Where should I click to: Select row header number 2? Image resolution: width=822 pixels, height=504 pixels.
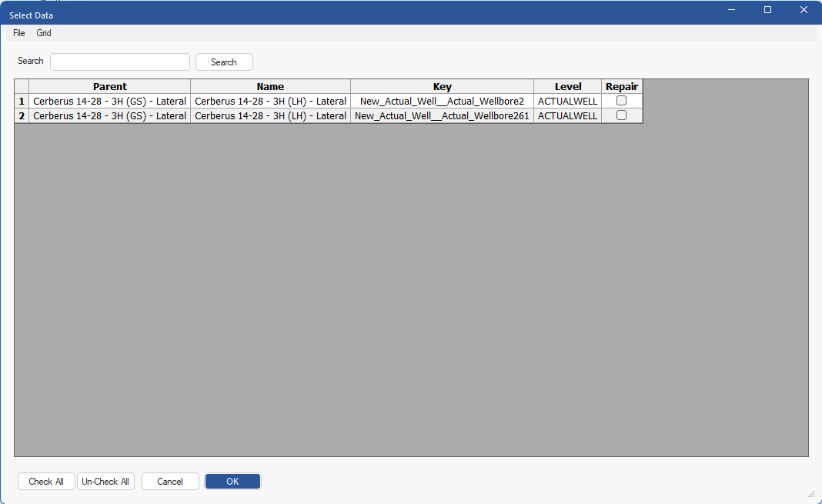click(x=22, y=115)
